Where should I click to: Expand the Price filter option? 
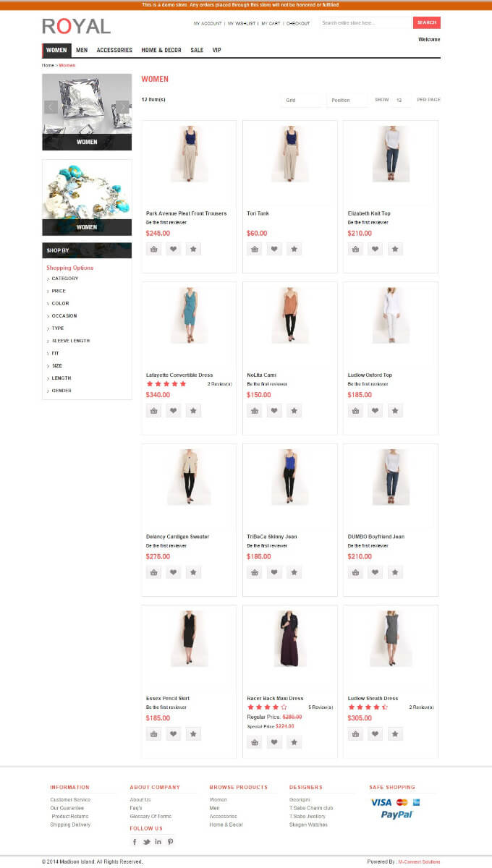coord(59,291)
